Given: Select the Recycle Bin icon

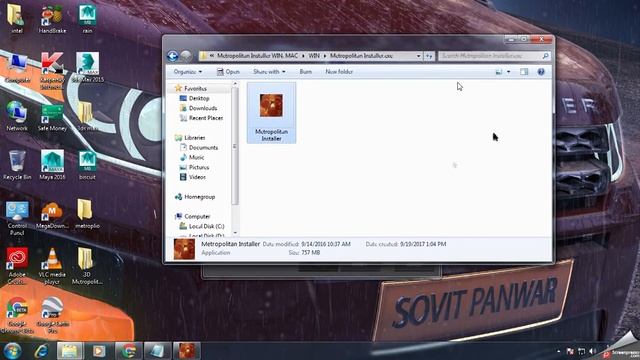Looking at the screenshot, I should (17, 165).
